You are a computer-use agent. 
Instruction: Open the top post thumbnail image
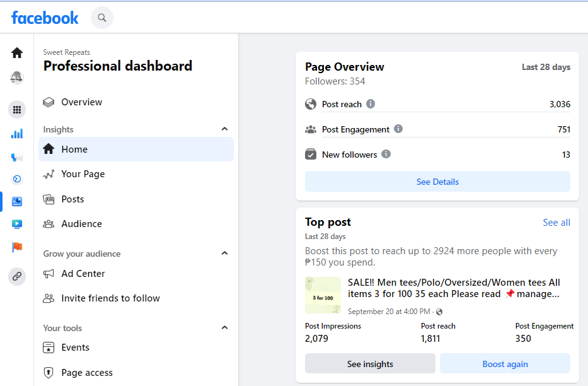pos(323,295)
